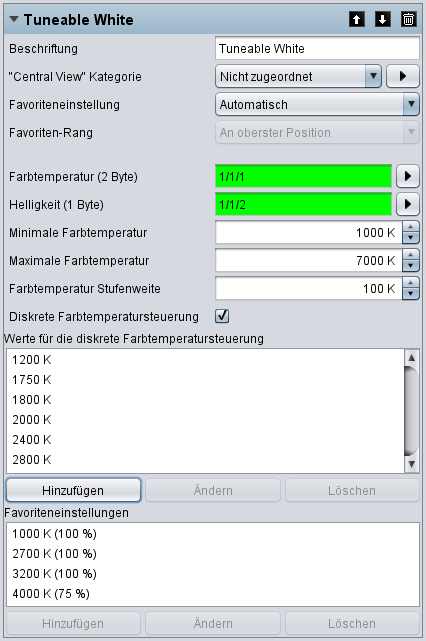Select favorite 1000 K (100 %)
The width and height of the screenshot is (426, 641).
click(x=213, y=534)
